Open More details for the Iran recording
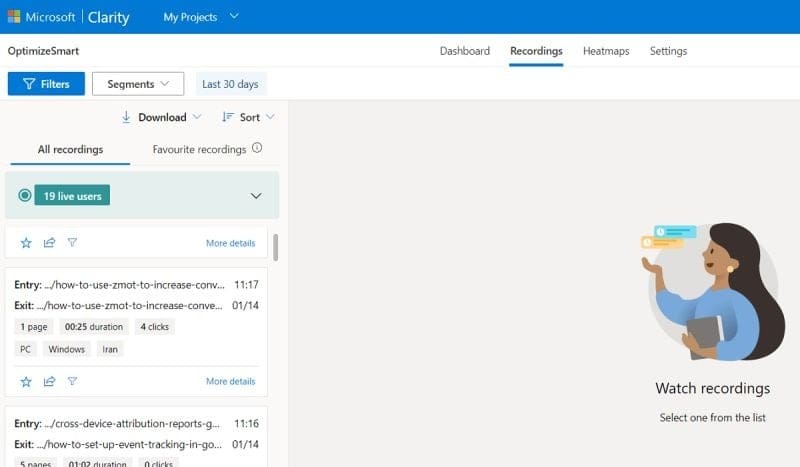 click(231, 381)
